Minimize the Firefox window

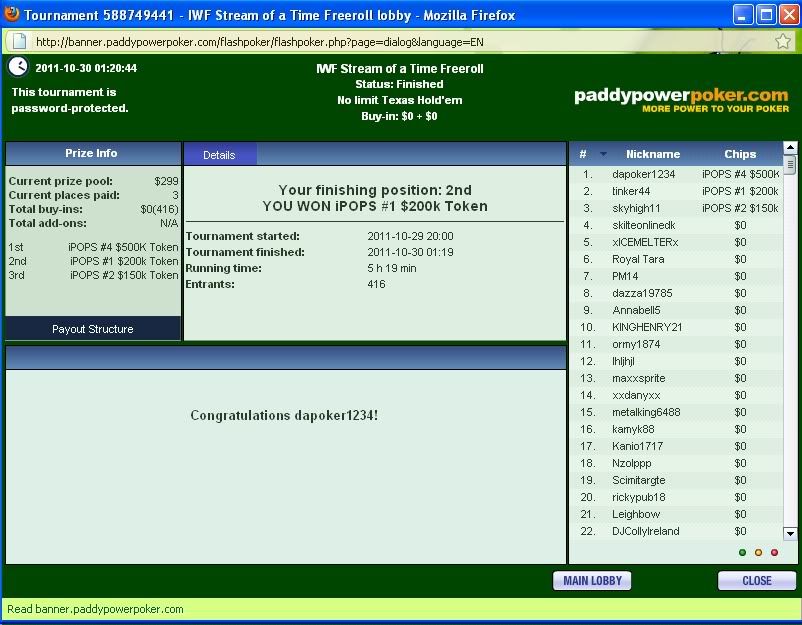point(743,14)
